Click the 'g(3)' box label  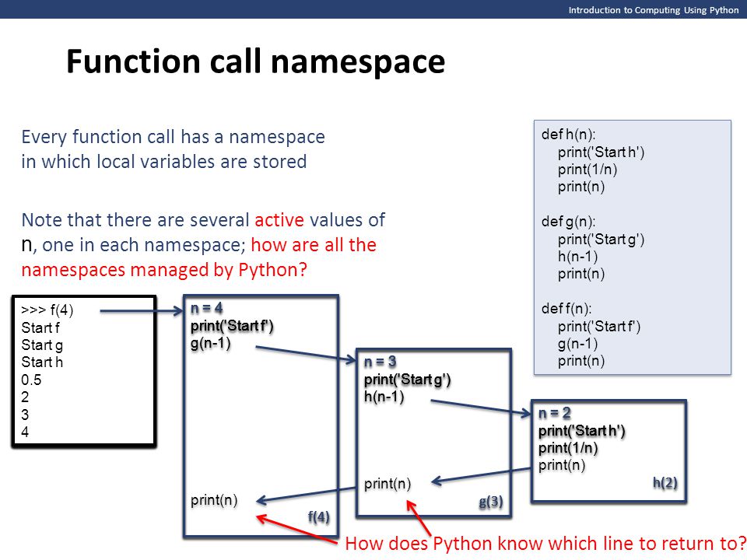tap(491, 502)
